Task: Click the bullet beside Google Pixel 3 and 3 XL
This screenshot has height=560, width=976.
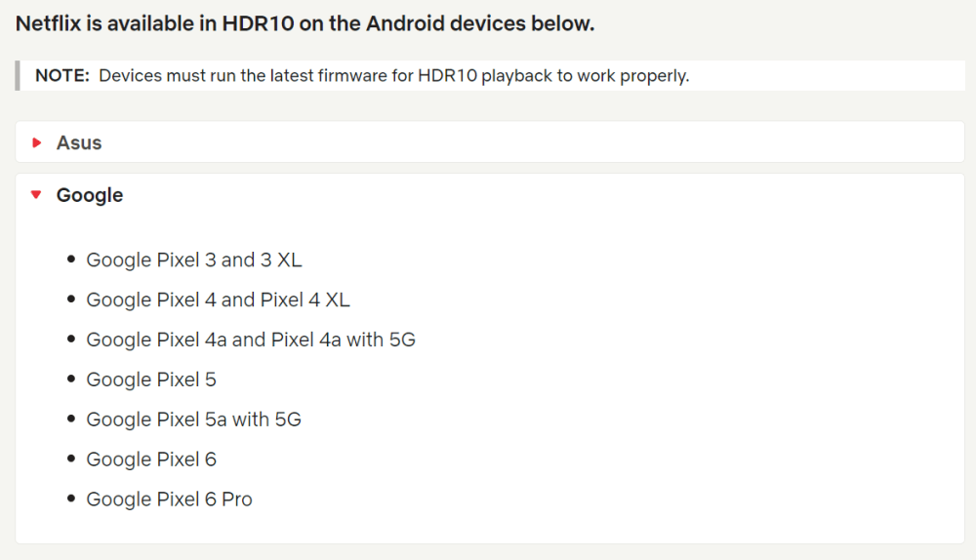Action: pos(71,260)
